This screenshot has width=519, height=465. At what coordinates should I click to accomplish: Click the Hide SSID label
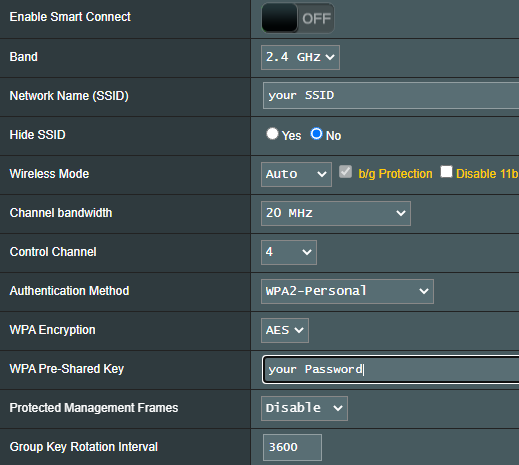38,135
